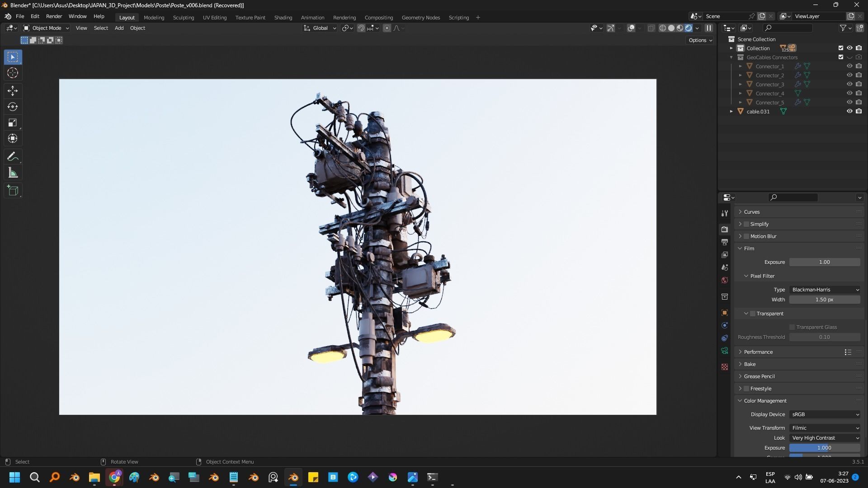Viewport: 868px width, 488px height.
Task: Select the Scale tool
Action: click(13, 123)
